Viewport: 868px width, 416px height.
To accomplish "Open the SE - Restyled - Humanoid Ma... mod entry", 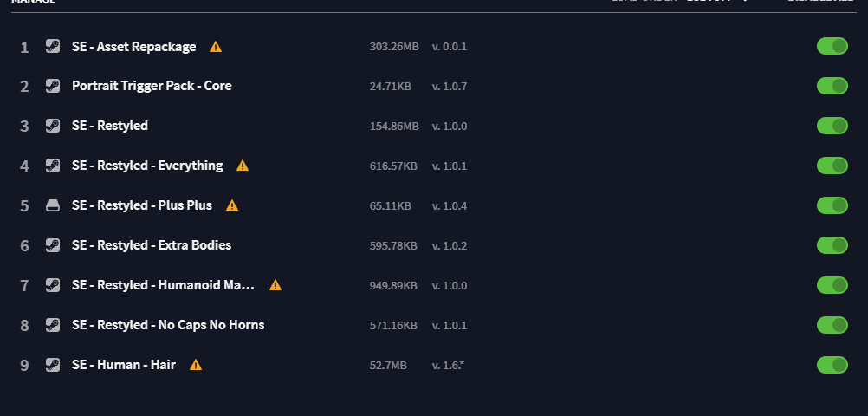I will pyautogui.click(x=164, y=285).
